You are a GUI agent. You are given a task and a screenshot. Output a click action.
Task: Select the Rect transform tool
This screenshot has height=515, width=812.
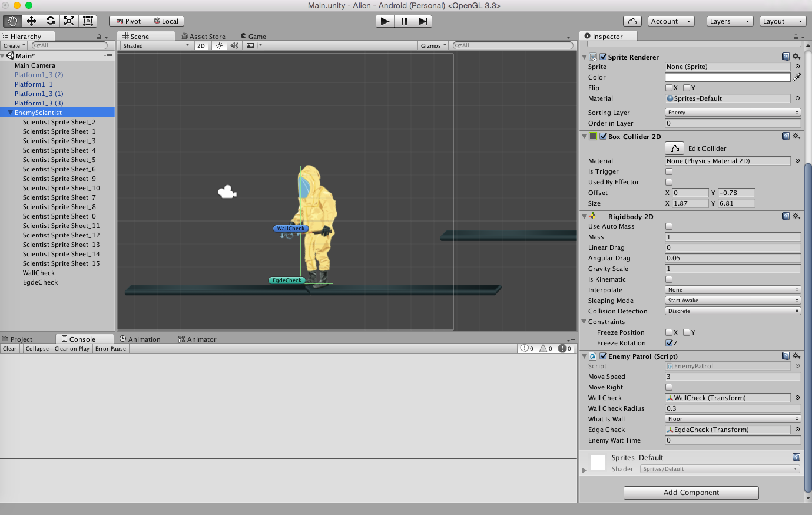88,21
